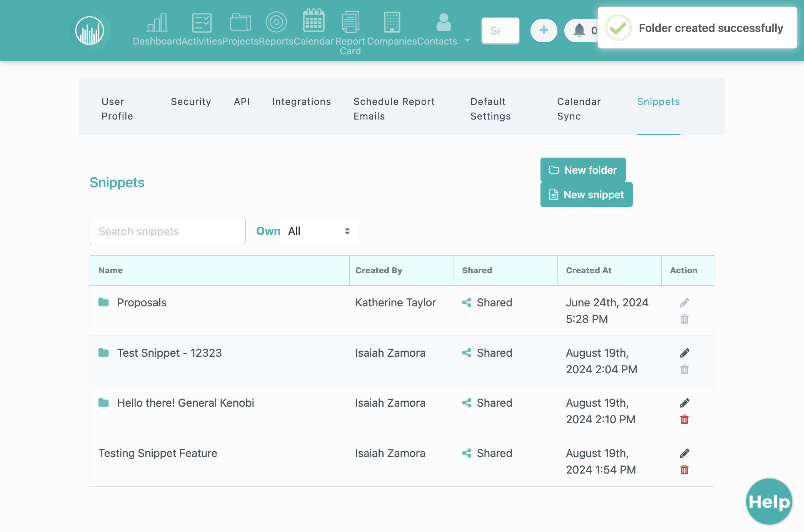Open Testing Snippet Feature snippet name
804x532 pixels.
coord(158,453)
